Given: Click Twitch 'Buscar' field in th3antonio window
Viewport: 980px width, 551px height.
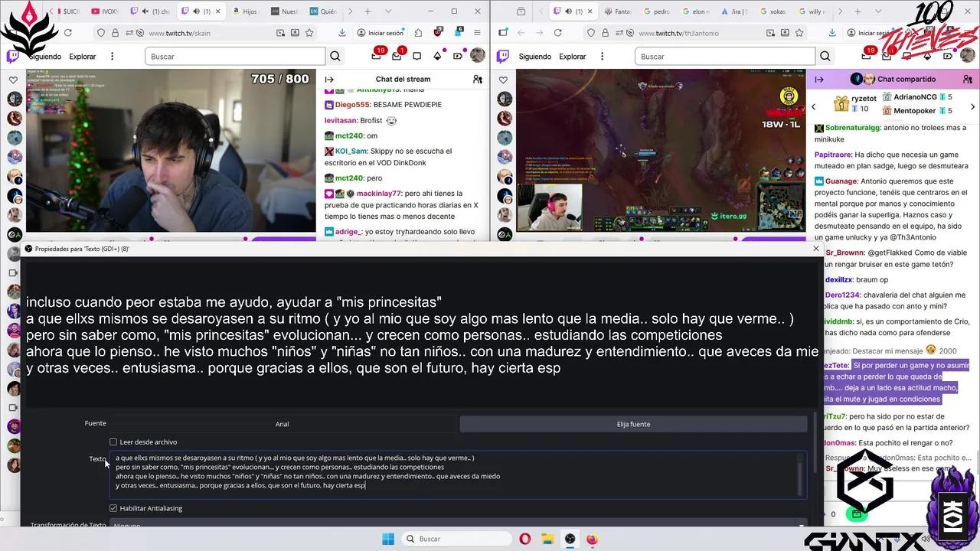Looking at the screenshot, I should (725, 57).
